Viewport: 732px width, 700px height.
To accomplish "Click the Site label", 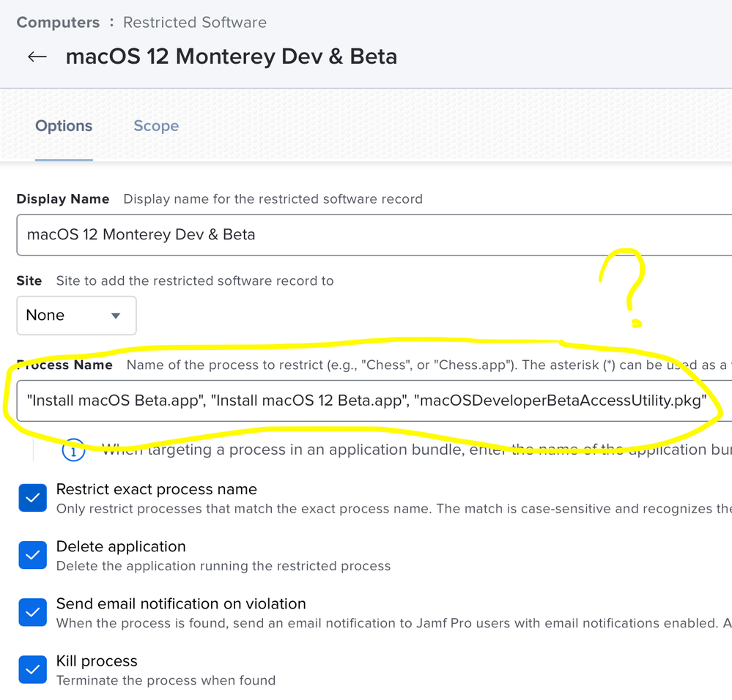I will pos(29,280).
